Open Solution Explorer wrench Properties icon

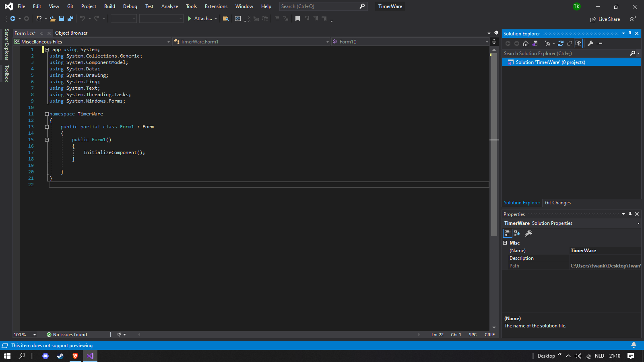(x=590, y=43)
